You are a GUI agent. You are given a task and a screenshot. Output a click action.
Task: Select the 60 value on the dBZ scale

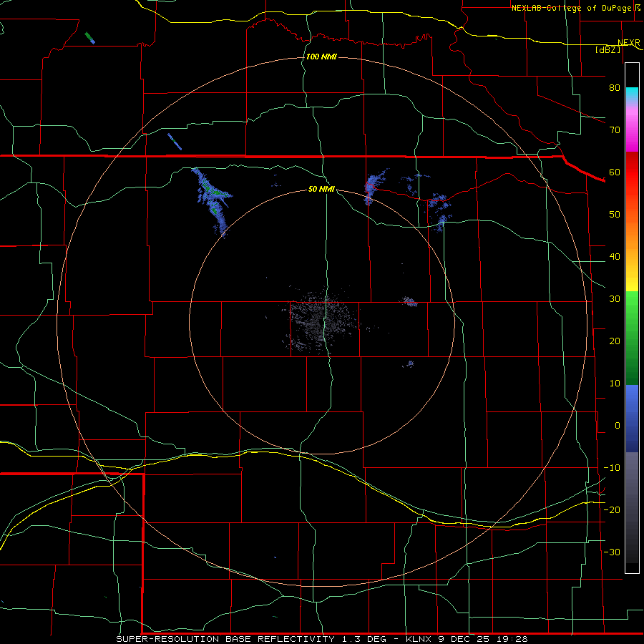[x=615, y=172]
